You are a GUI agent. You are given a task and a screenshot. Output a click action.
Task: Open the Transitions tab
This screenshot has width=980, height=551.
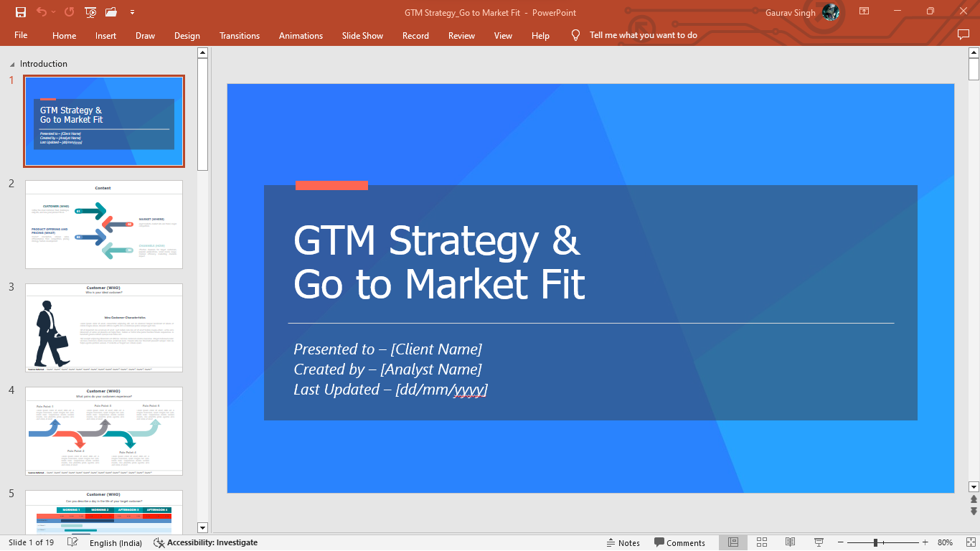pos(240,35)
